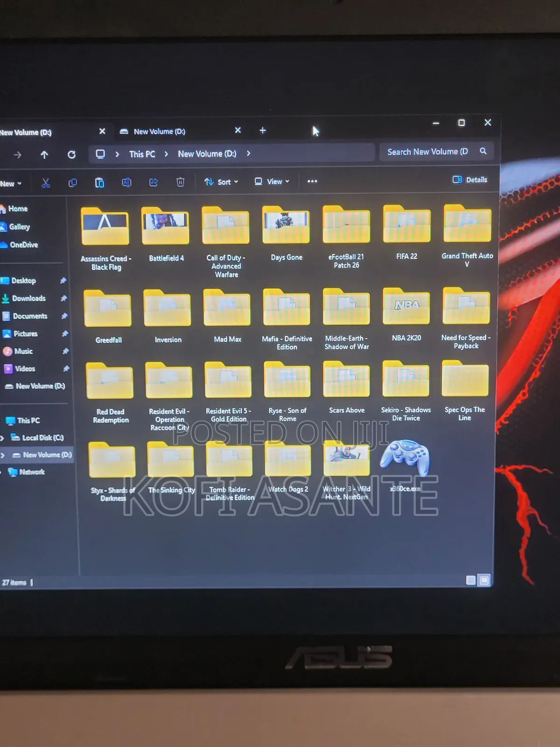This screenshot has width=560, height=747.
Task: Click New Volume (D:) breadcrumb in address bar
Action: click(207, 154)
